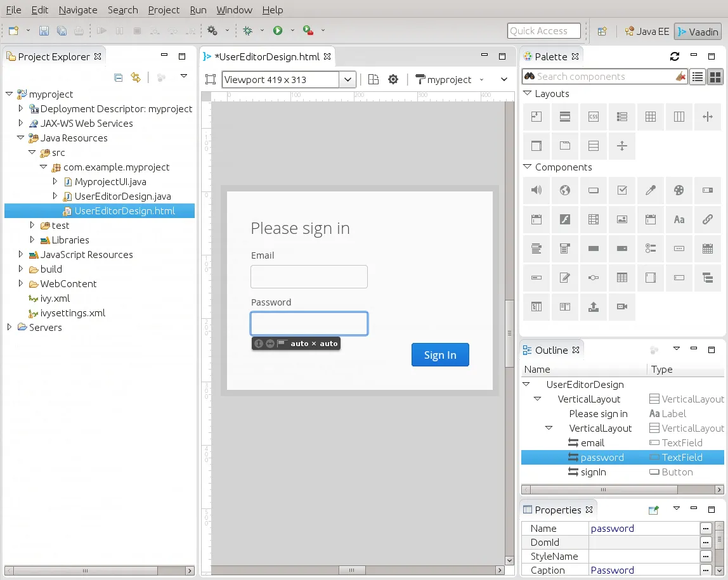The width and height of the screenshot is (728, 580).
Task: Open designer settings gear icon
Action: [393, 79]
